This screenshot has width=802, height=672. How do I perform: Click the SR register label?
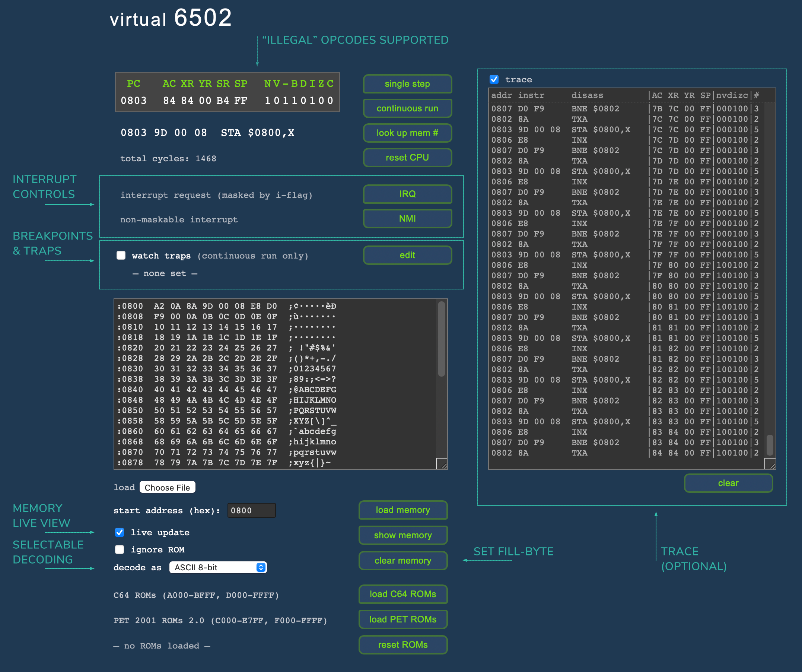click(x=223, y=84)
